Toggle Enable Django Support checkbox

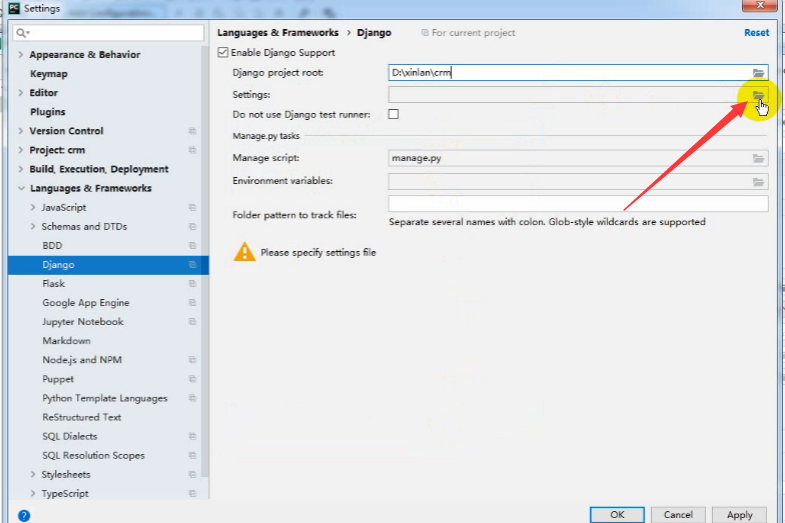[x=223, y=53]
